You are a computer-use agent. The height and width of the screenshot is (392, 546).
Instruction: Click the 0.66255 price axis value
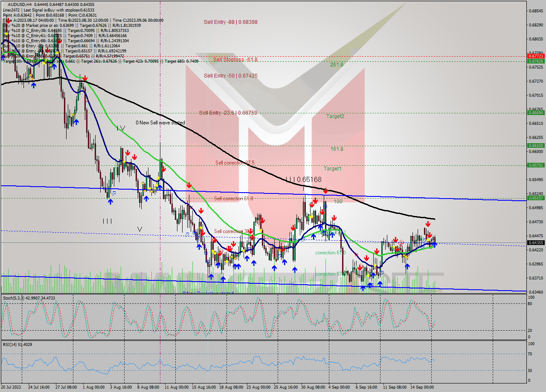(x=535, y=137)
